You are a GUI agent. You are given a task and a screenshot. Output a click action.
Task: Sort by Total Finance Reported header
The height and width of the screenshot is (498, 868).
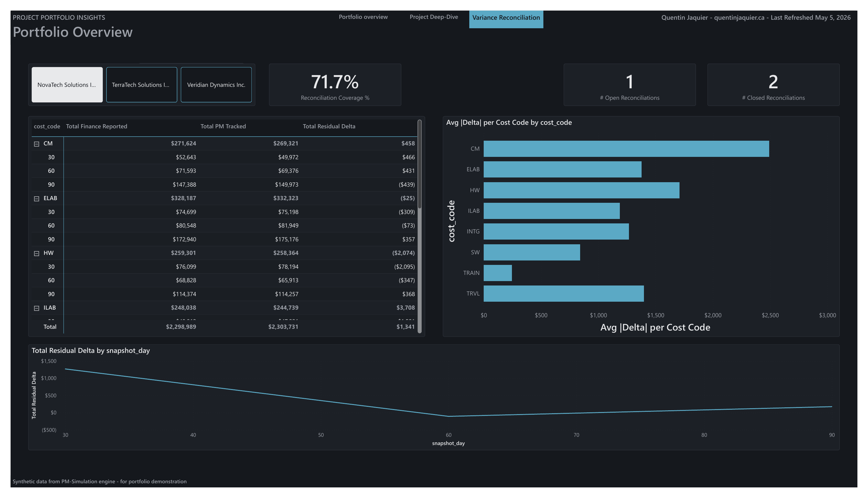click(96, 126)
